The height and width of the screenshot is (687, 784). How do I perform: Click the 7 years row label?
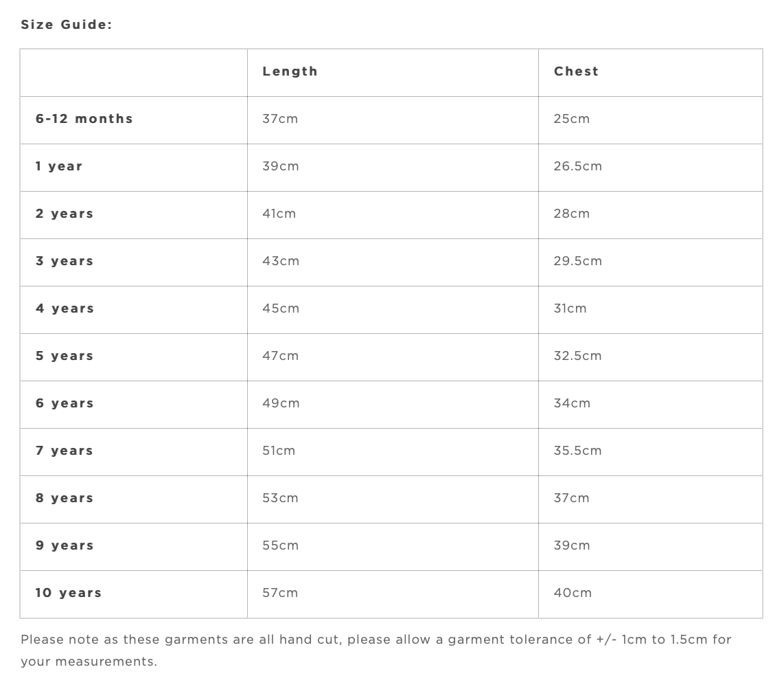pyautogui.click(x=65, y=451)
